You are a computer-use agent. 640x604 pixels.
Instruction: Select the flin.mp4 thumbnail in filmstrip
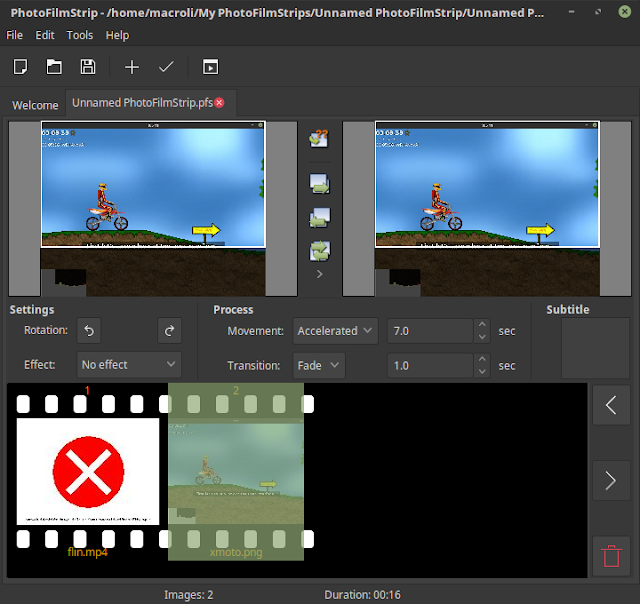point(88,471)
